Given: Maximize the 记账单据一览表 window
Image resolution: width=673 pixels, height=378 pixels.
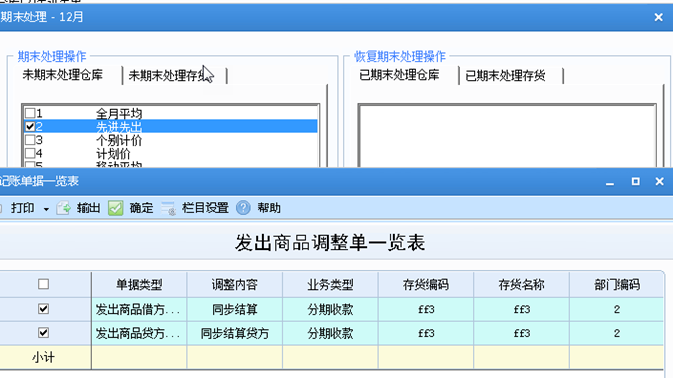Looking at the screenshot, I should [636, 181].
